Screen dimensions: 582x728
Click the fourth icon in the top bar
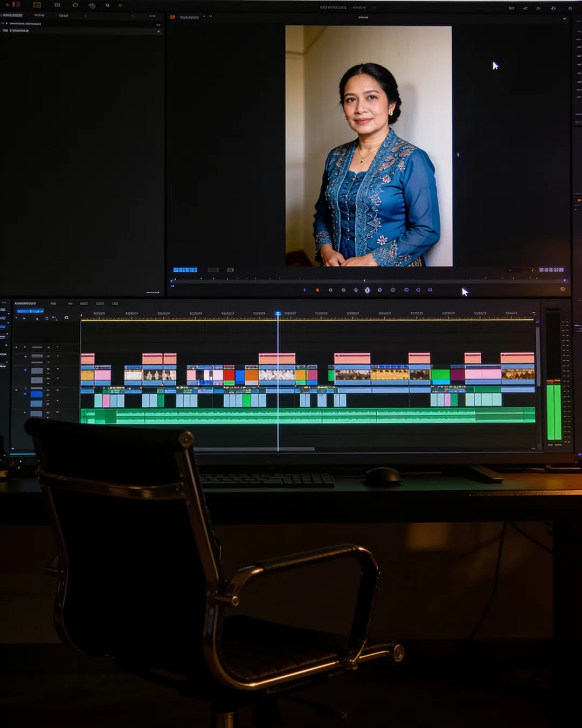tap(75, 5)
